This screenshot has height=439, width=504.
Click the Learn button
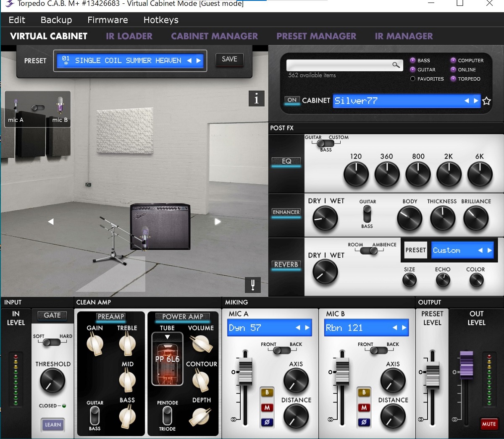pyautogui.click(x=53, y=425)
